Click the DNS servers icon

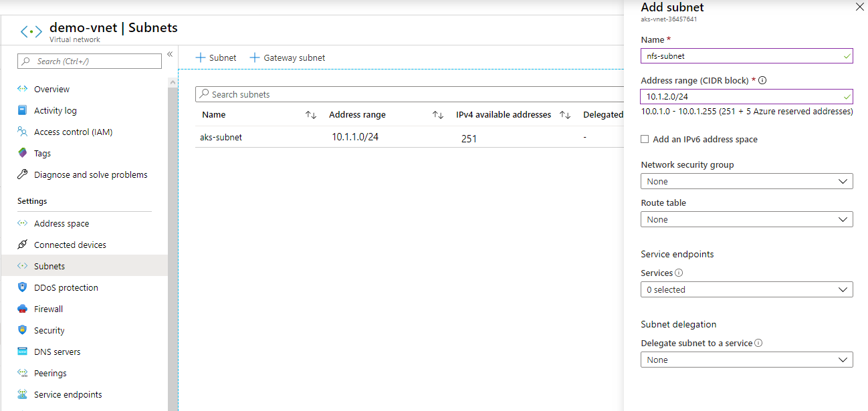23,352
